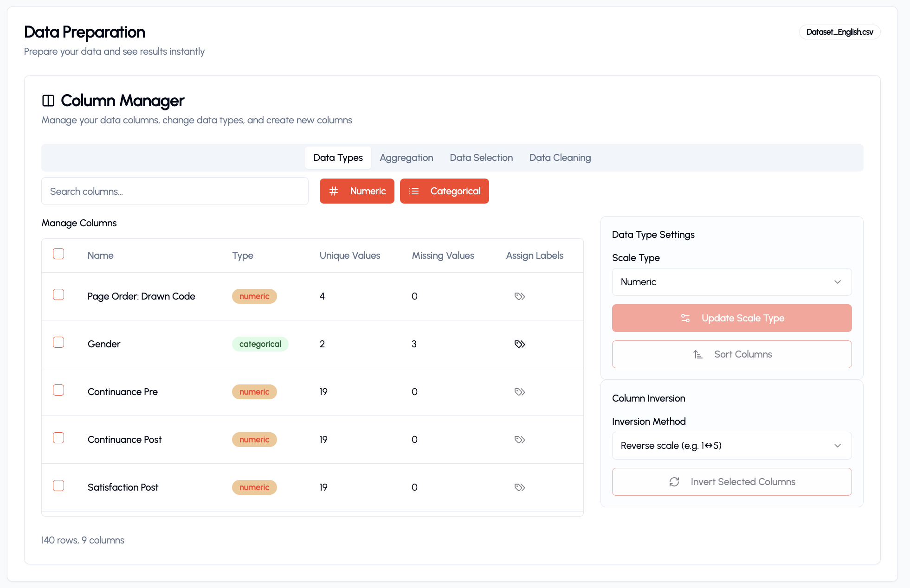
Task: Check the Satisfaction Post row checkbox
Action: (x=58, y=486)
